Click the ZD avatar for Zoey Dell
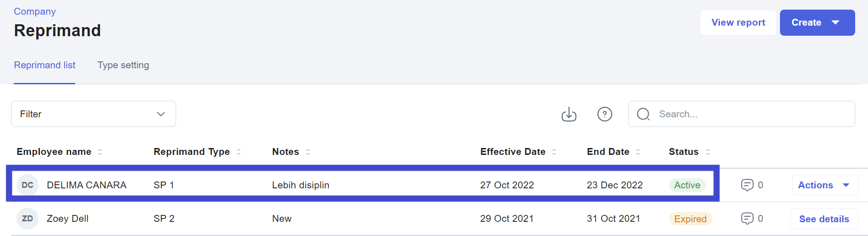Screen dimensions: 868x236 tap(28, 219)
